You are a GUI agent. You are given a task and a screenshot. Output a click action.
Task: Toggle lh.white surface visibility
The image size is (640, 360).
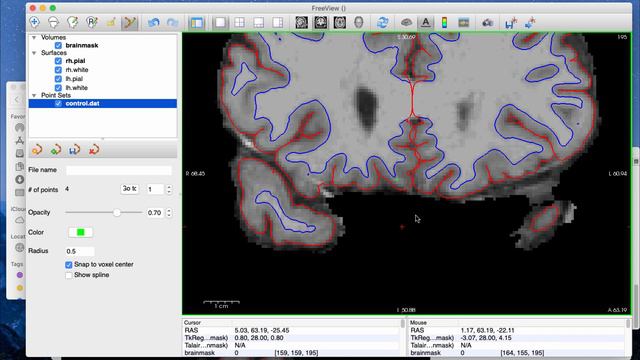click(x=58, y=88)
